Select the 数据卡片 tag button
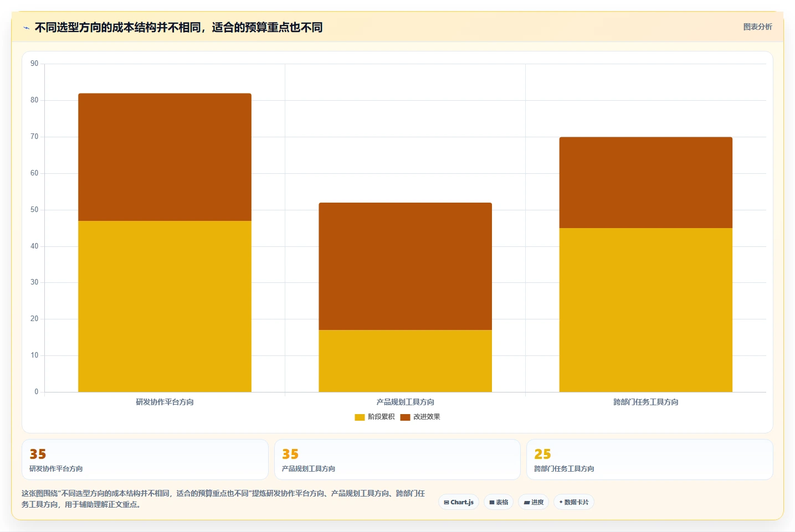The image size is (795, 532). (574, 502)
